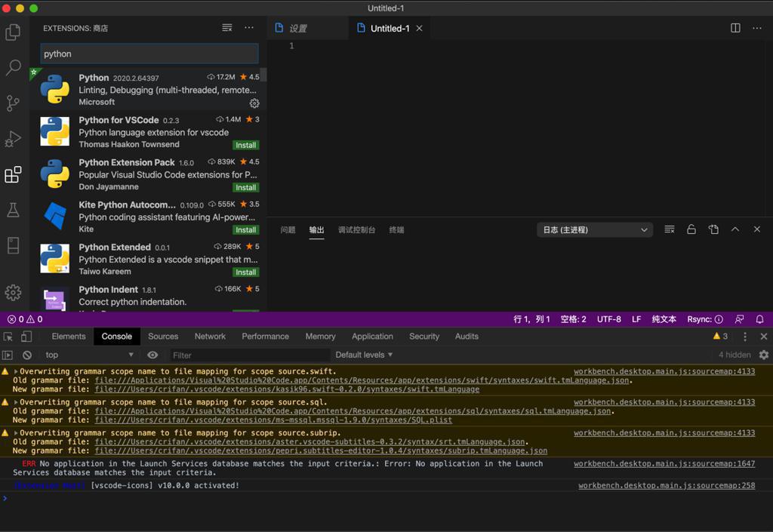773x532 pixels.
Task: Open the Explorer view in activity bar
Action: coord(13,32)
